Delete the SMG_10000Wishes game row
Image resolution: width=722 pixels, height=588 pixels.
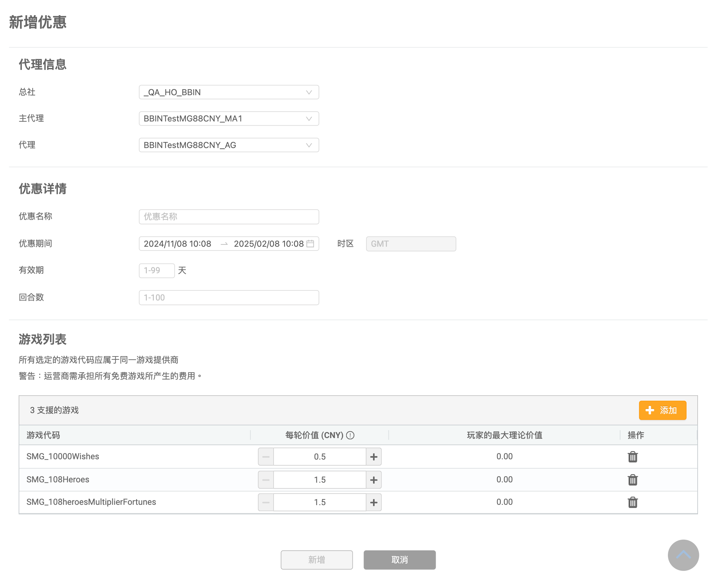pyautogui.click(x=632, y=457)
